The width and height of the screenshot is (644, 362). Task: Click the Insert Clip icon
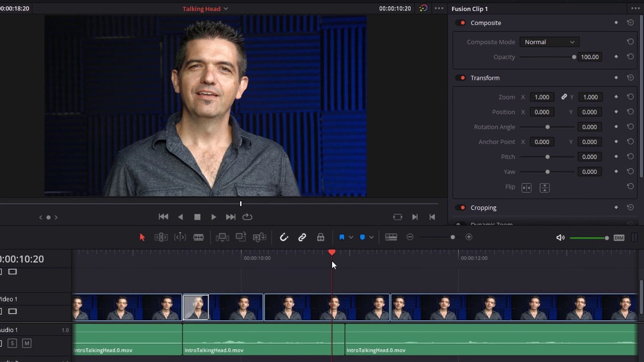222,237
